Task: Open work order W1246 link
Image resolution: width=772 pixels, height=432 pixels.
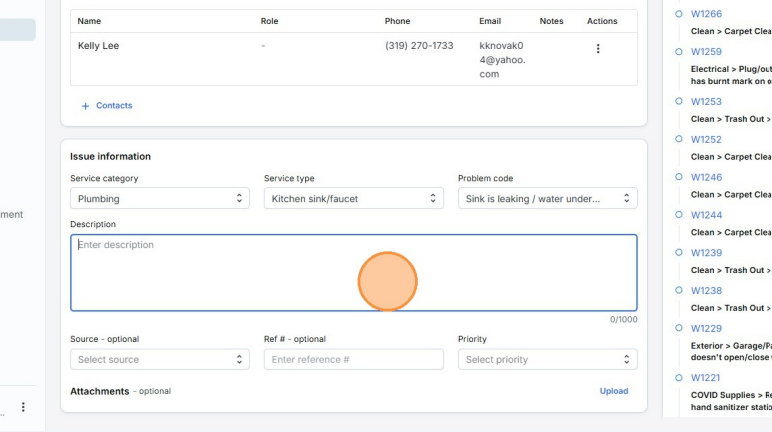Action: click(x=706, y=177)
